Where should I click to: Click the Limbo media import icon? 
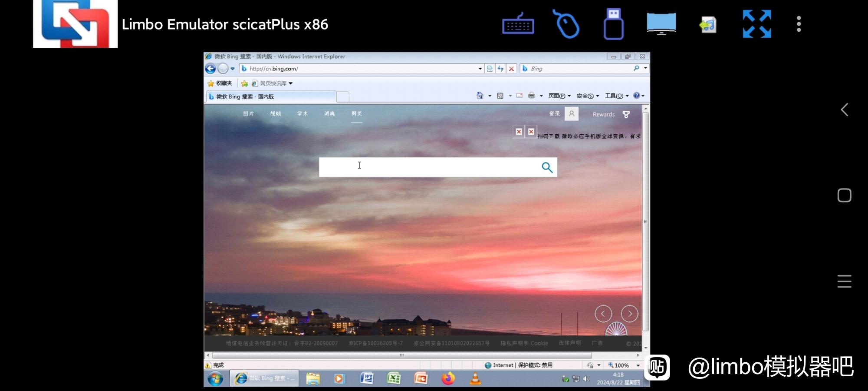pos(708,24)
